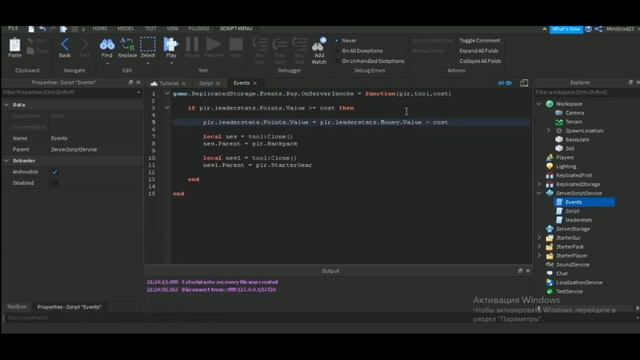640x360 pixels.
Task: Expand the StarterGui node
Action: pos(540,238)
